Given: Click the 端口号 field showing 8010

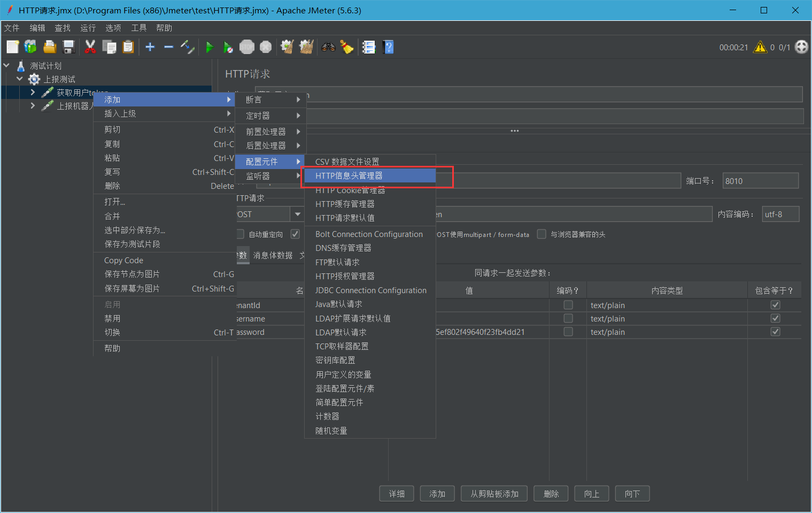Looking at the screenshot, I should (761, 181).
